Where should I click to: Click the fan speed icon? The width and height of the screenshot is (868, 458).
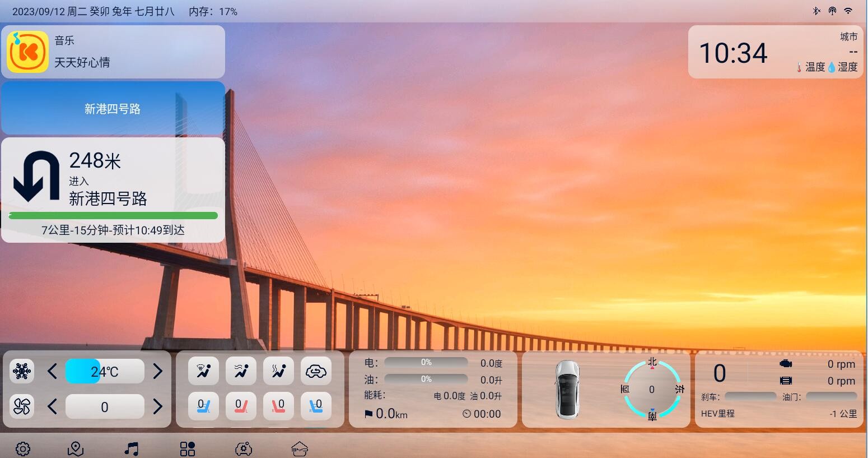[x=22, y=406]
